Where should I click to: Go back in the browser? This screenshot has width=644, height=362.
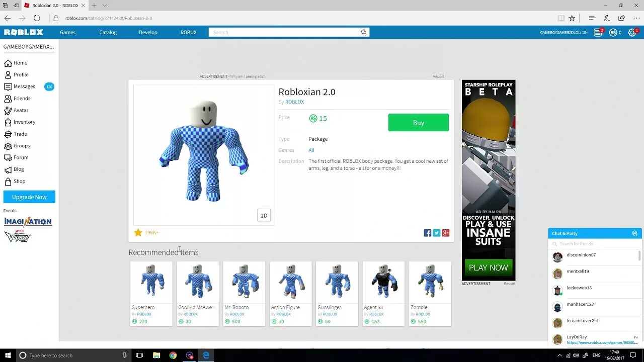(x=8, y=18)
